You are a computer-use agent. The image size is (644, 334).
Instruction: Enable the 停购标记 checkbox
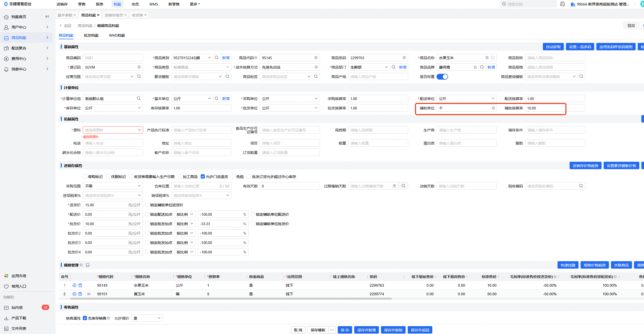click(85, 177)
